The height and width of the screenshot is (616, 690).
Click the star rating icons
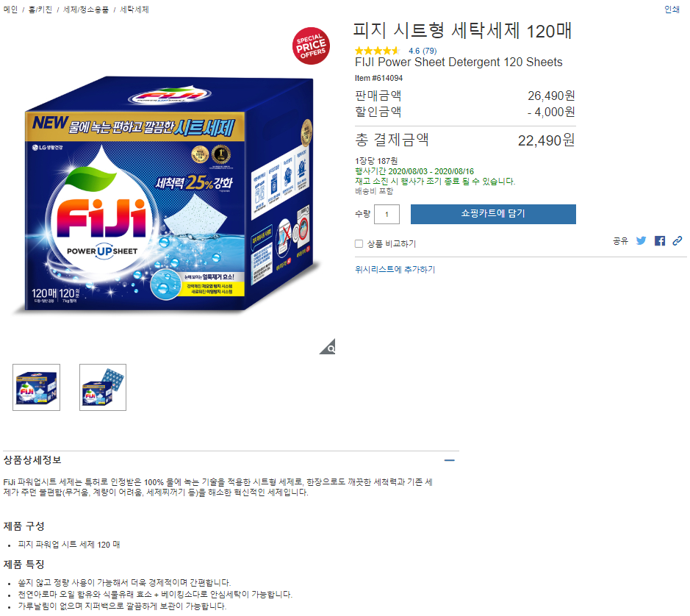pyautogui.click(x=377, y=51)
